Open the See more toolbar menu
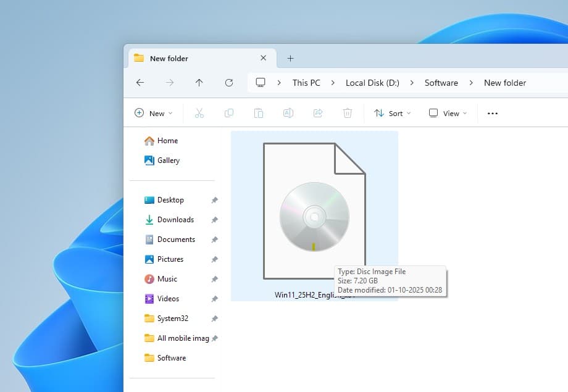Screen dimensions: 568x392 [492, 113]
